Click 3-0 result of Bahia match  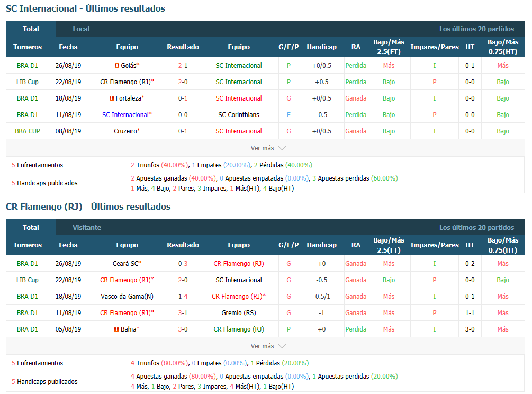[x=183, y=329]
